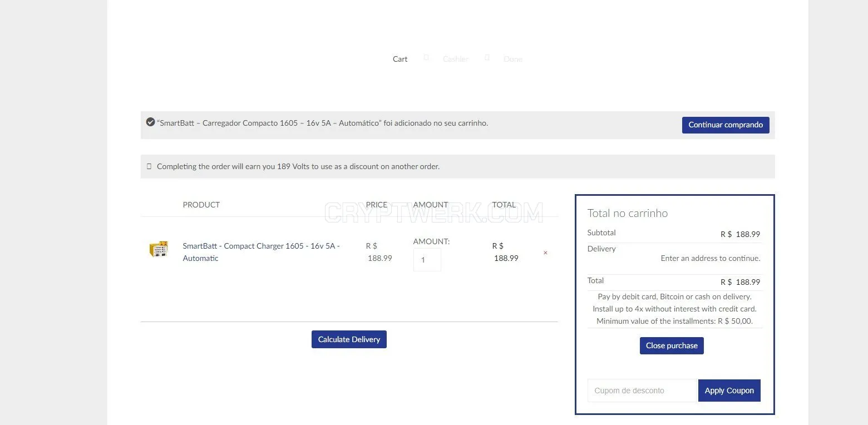Open the SmartBatt Compact Charger 1605 link

pyautogui.click(x=261, y=252)
